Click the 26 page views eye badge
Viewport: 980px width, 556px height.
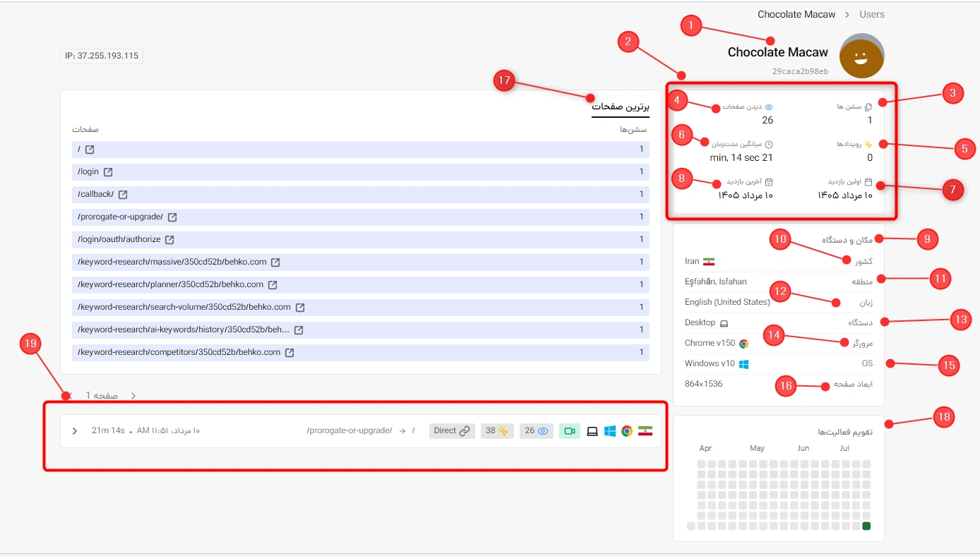pos(537,431)
